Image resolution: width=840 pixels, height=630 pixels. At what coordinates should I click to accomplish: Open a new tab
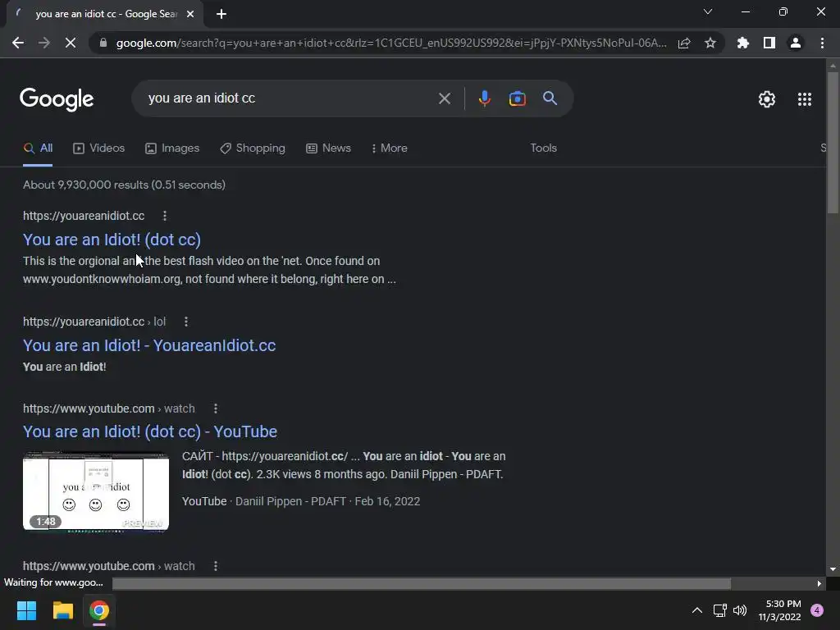point(221,14)
